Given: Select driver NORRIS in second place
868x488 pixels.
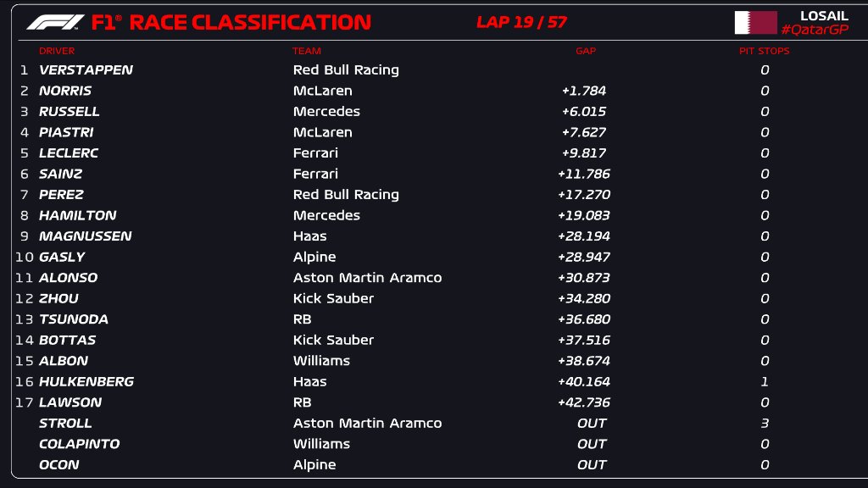Looking at the screenshot, I should click(65, 91).
